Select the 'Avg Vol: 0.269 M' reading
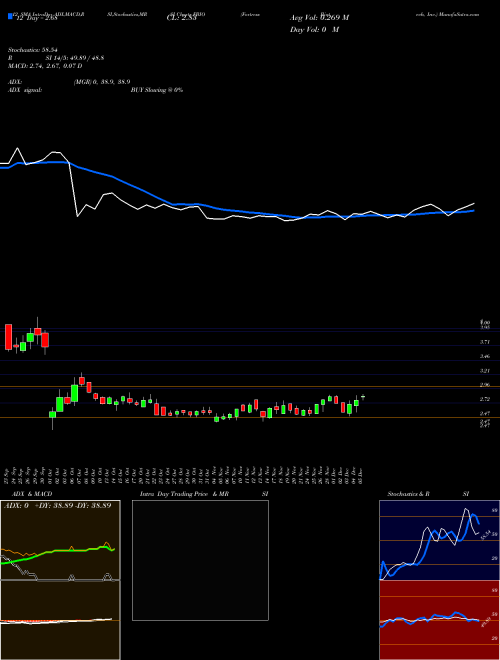The width and height of the screenshot is (500, 660). coord(320,18)
